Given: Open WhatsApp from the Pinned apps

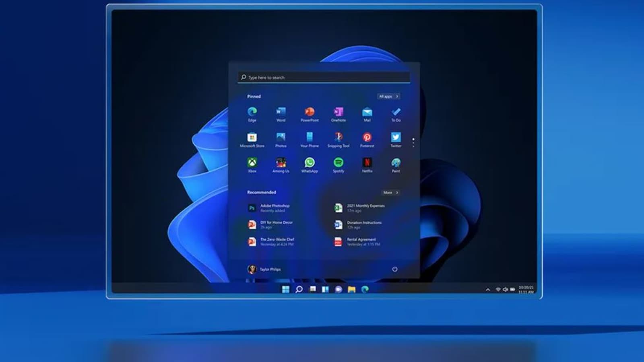Looking at the screenshot, I should [310, 165].
